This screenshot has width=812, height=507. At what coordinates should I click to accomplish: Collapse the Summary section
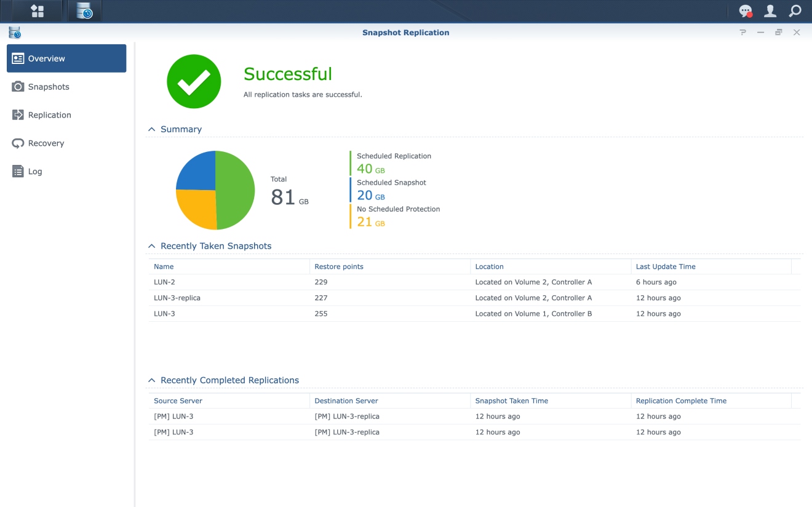click(151, 129)
